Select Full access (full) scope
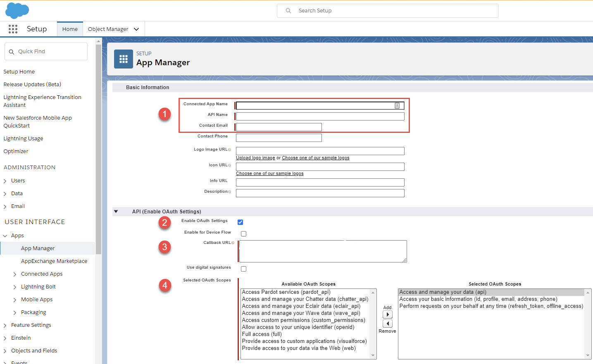 (262, 334)
